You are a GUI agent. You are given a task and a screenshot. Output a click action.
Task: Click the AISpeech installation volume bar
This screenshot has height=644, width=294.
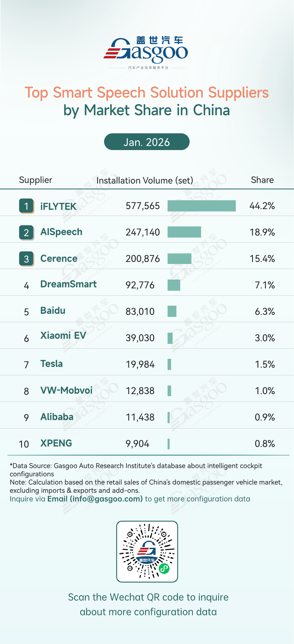pos(184,232)
